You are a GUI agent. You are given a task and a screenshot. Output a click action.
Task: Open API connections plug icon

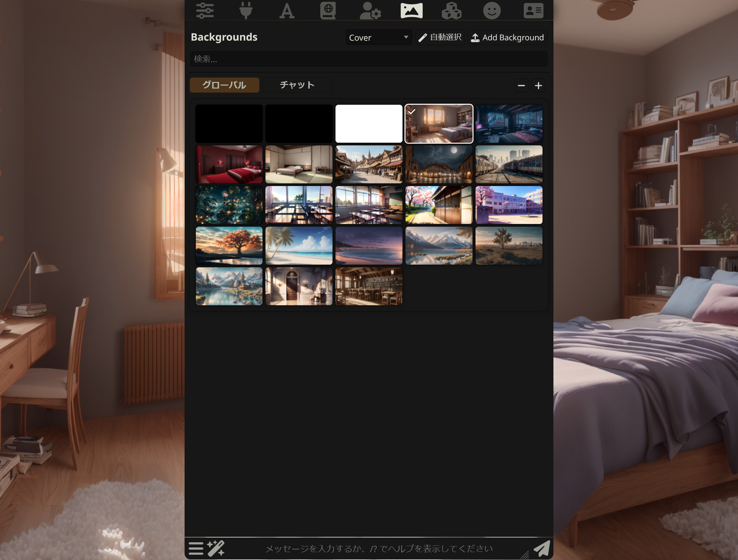coord(246,11)
